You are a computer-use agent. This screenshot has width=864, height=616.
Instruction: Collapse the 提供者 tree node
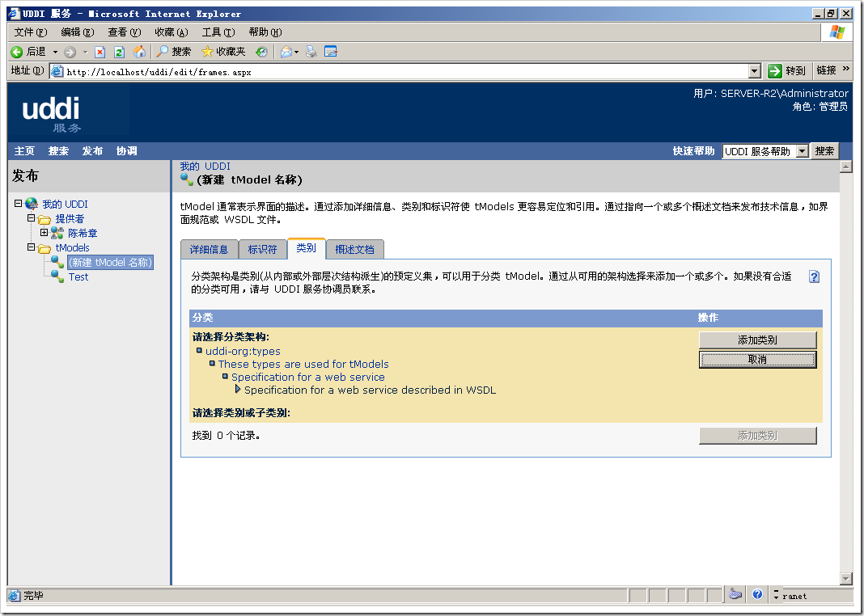[32, 218]
